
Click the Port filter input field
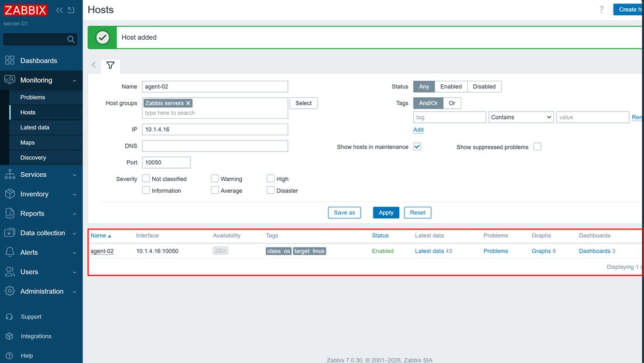click(166, 162)
